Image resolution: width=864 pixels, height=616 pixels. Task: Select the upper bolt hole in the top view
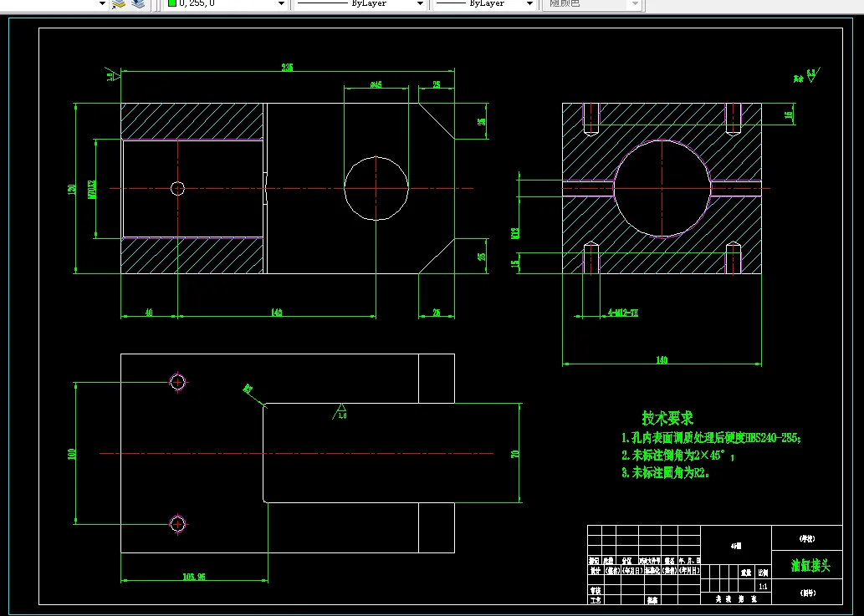tap(177, 381)
